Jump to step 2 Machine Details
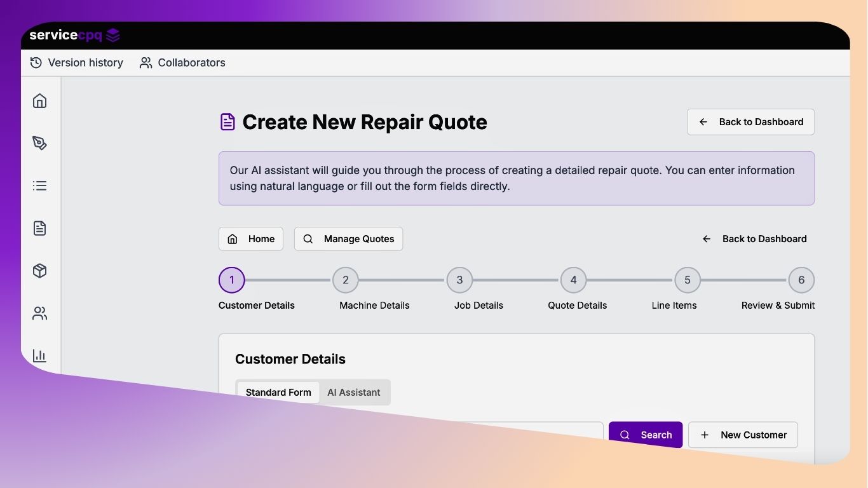Screen dimensions: 868x488 tap(346, 280)
